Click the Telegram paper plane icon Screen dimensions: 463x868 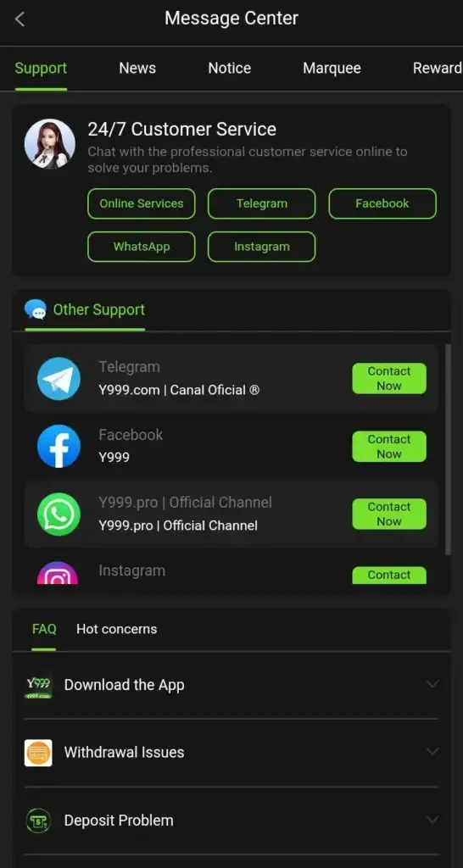(x=59, y=379)
